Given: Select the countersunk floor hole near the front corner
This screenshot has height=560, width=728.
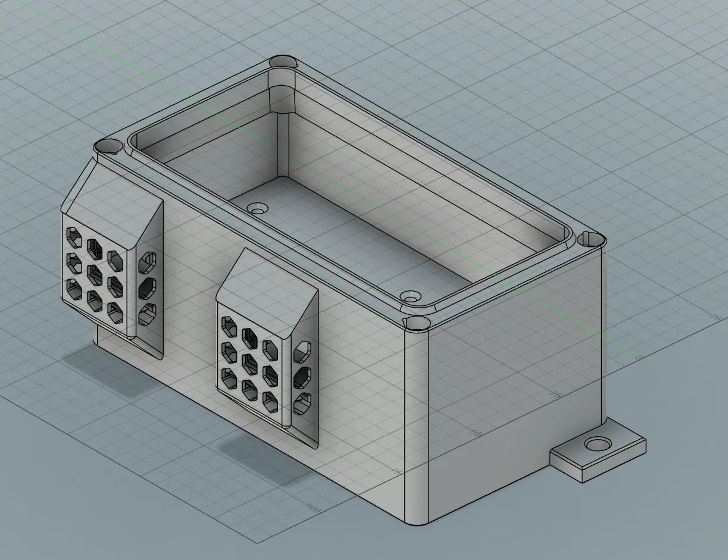Looking at the screenshot, I should point(410,296).
